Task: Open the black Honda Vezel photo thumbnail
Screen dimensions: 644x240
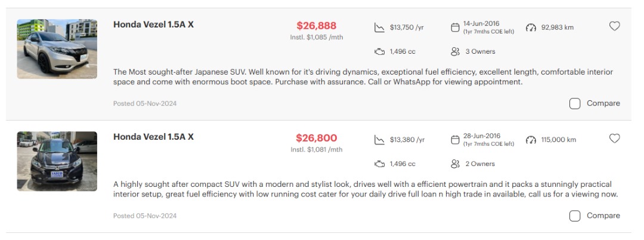Action: [57, 161]
